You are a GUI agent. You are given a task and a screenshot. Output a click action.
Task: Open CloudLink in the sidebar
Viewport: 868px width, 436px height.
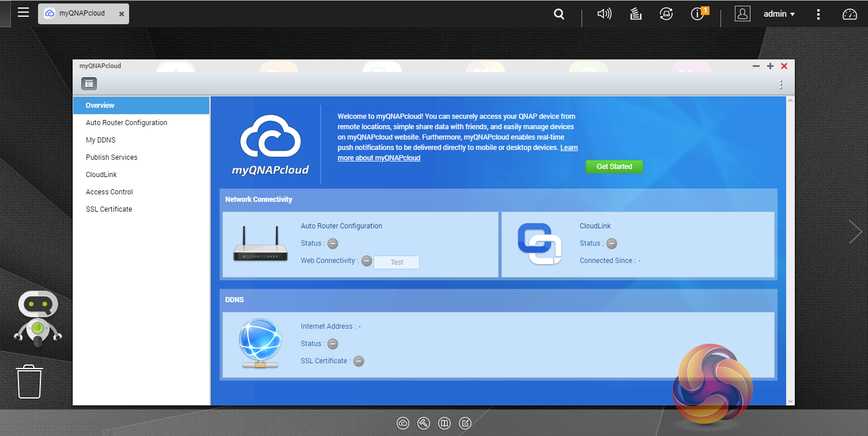coord(141,175)
